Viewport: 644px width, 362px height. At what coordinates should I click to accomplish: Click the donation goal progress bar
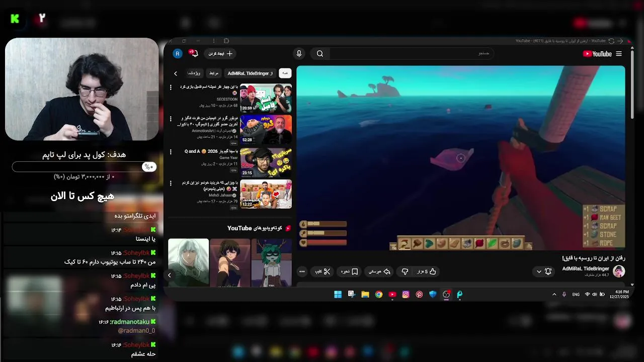pos(85,166)
